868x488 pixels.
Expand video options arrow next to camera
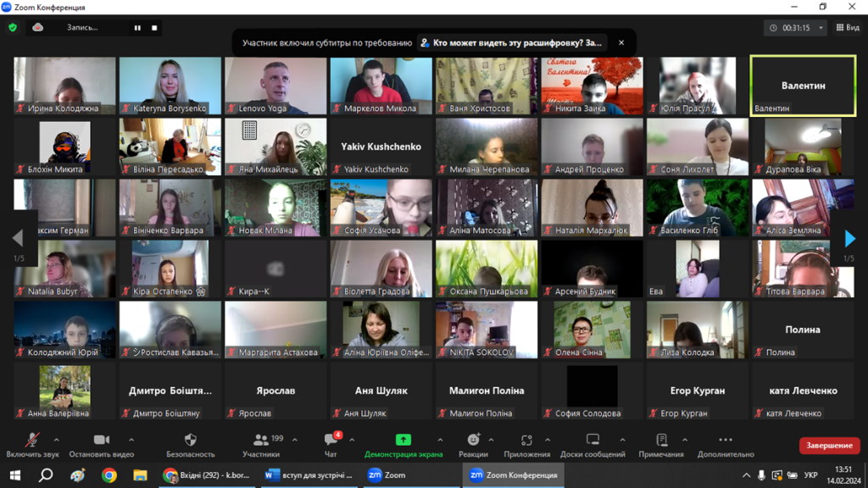131,440
